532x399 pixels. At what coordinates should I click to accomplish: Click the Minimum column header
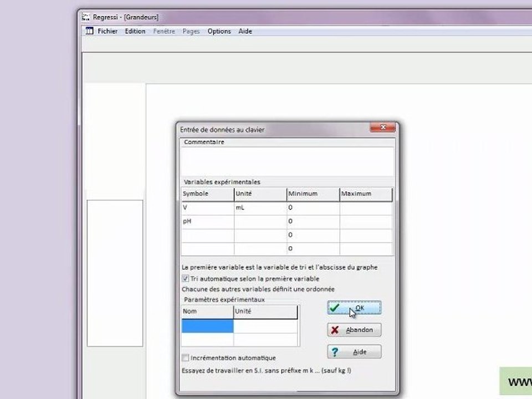[x=313, y=194]
